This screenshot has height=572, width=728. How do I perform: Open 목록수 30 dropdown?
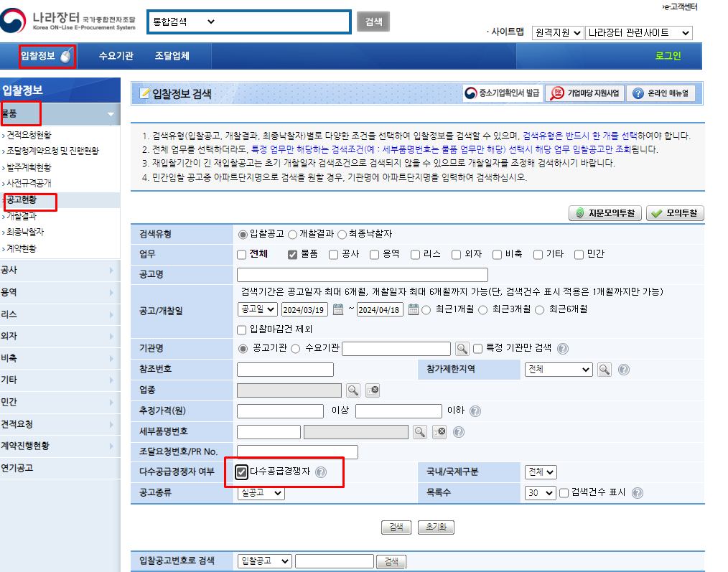pos(540,492)
